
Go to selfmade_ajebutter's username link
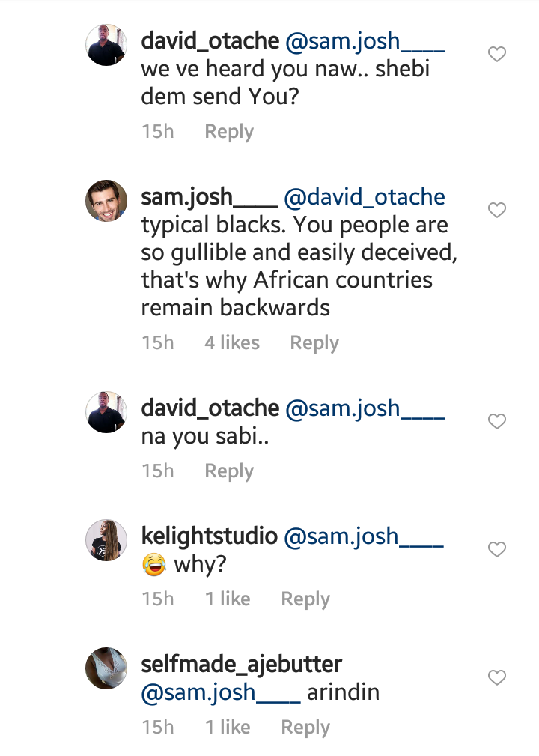point(242,665)
